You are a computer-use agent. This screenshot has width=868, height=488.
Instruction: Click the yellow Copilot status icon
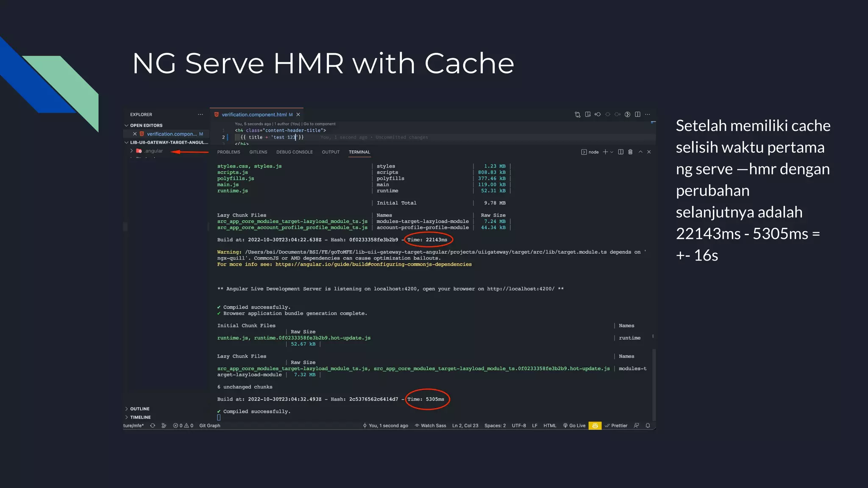(595, 426)
